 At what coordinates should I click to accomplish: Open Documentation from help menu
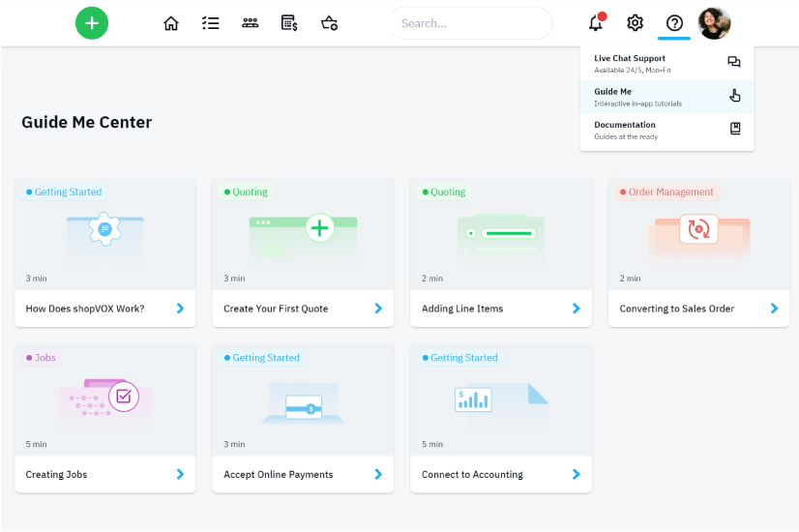tap(666, 130)
